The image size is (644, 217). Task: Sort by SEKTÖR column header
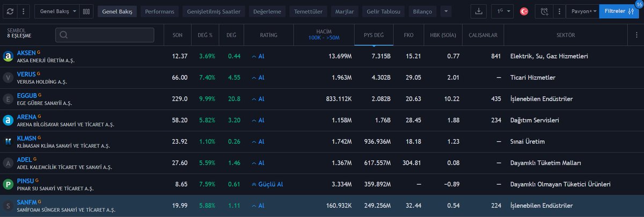point(566,35)
